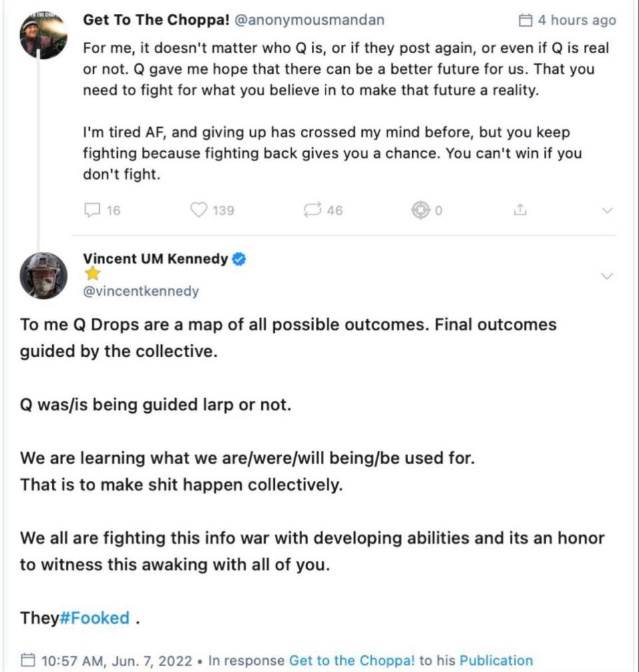The height and width of the screenshot is (672, 639).
Task: Open Vincent UM Kennedy's profile picture
Action: click(x=43, y=275)
